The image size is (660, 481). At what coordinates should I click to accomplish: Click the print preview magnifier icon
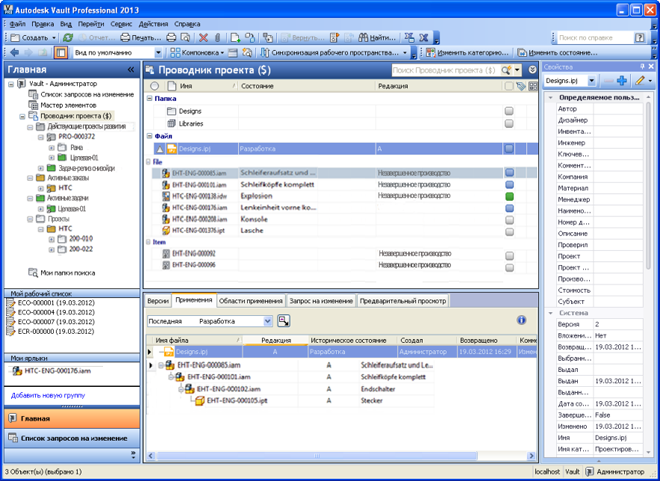coord(185,38)
